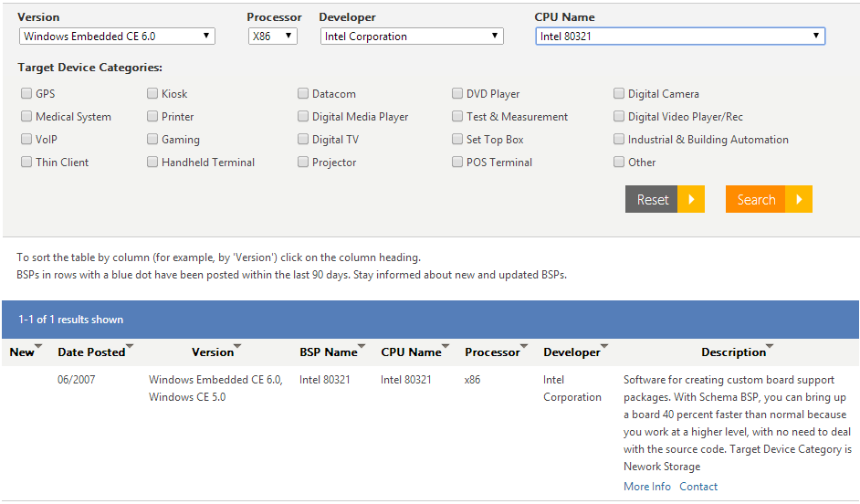The height and width of the screenshot is (504, 860).
Task: Check Industrial & Building Automation
Action: tap(619, 139)
